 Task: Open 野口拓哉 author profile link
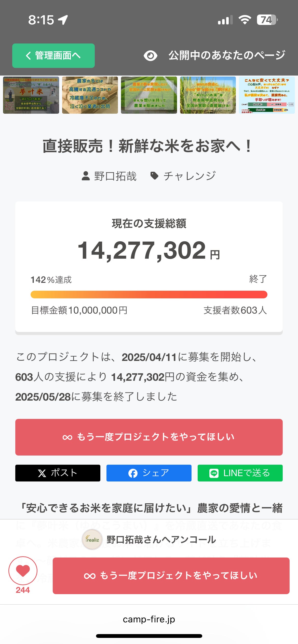point(115,176)
